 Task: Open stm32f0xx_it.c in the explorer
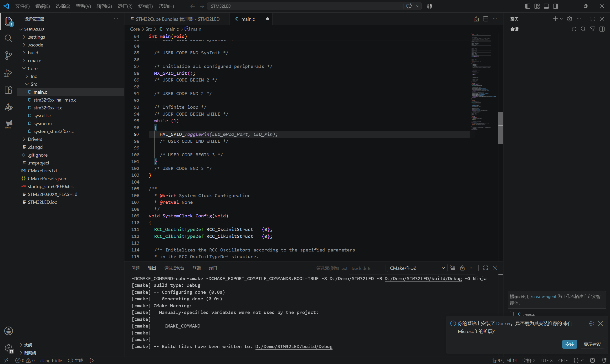[71, 108]
